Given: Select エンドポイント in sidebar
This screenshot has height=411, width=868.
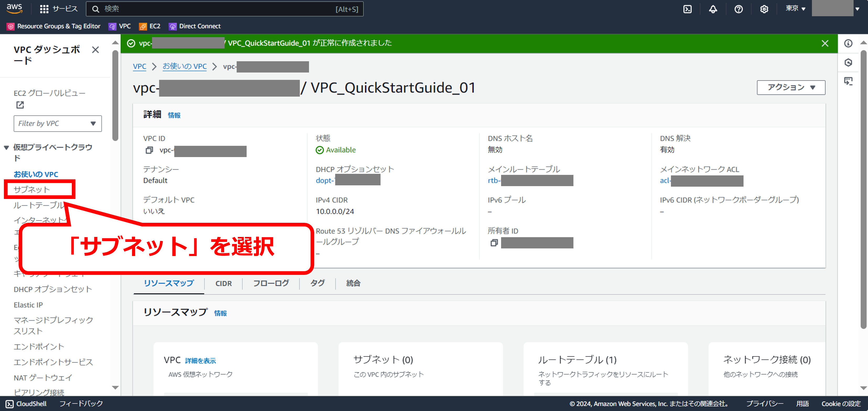Looking at the screenshot, I should click(x=39, y=347).
